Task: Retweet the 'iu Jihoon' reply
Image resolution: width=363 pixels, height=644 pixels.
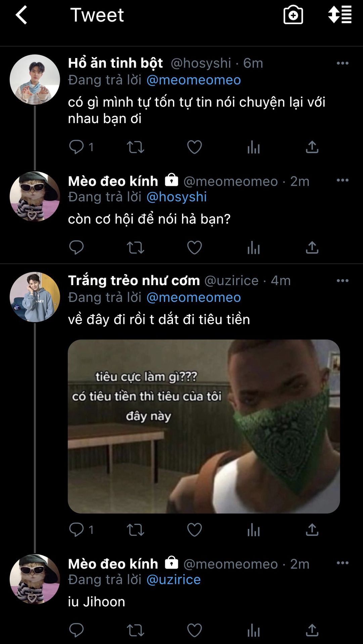Action: coord(135,630)
